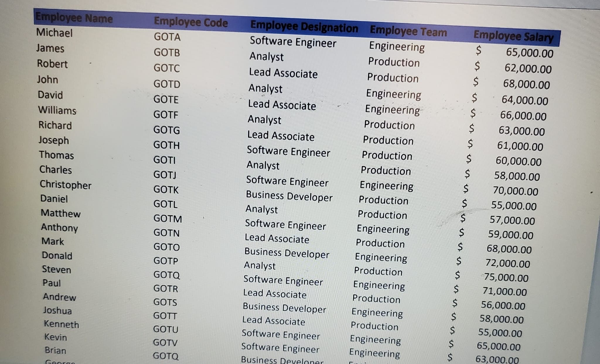This screenshot has width=600, height=364.
Task: Click the Employee Name column header
Action: (74, 18)
